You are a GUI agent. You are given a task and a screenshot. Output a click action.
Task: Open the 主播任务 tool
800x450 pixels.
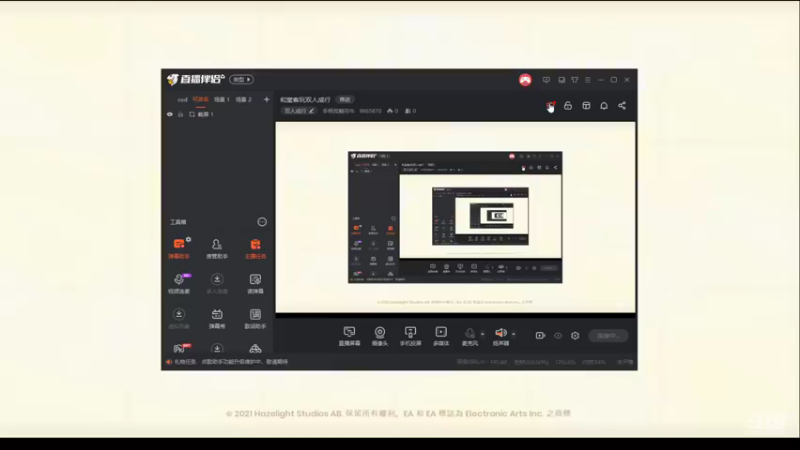point(255,248)
